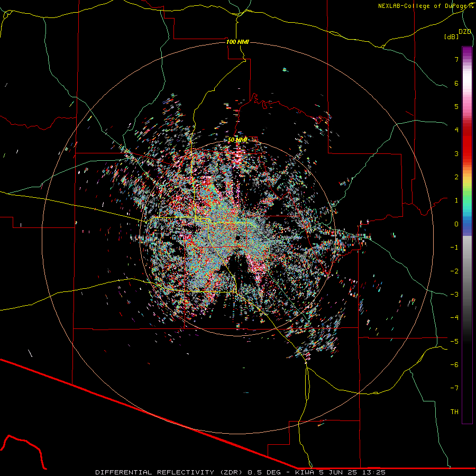Click the 2 dB label on the scale
476x476 pixels.
pyautogui.click(x=456, y=177)
